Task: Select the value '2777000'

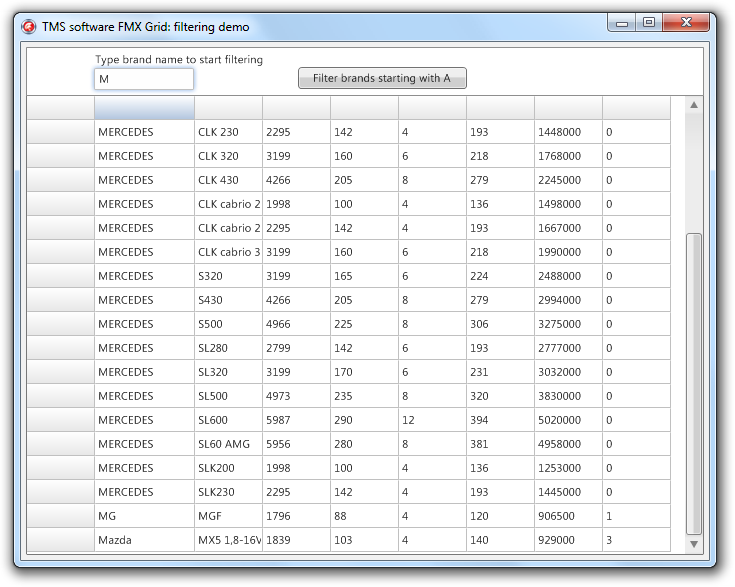Action: point(568,348)
